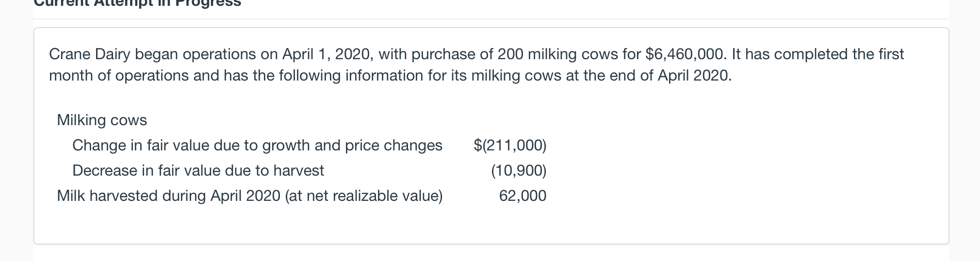Viewport: 980px width, 262px height.
Task: Click the "Milk harvested during April 2020" label
Action: [168, 196]
